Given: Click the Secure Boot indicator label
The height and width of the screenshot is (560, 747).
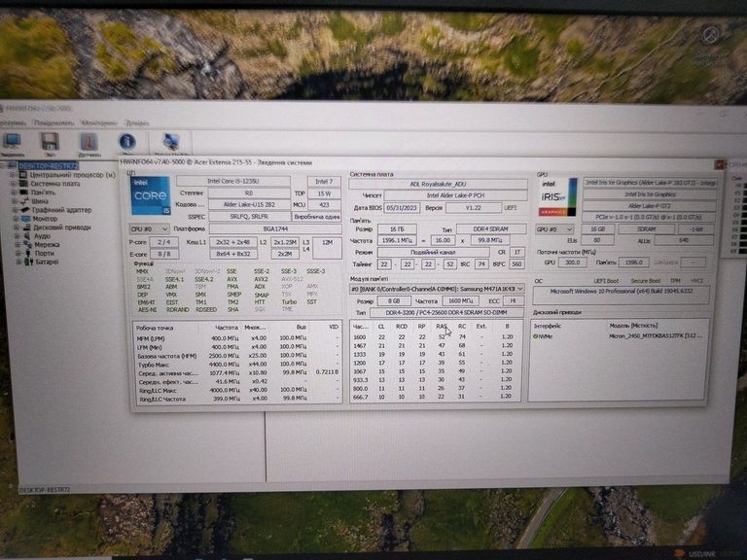Looking at the screenshot, I should point(646,281).
